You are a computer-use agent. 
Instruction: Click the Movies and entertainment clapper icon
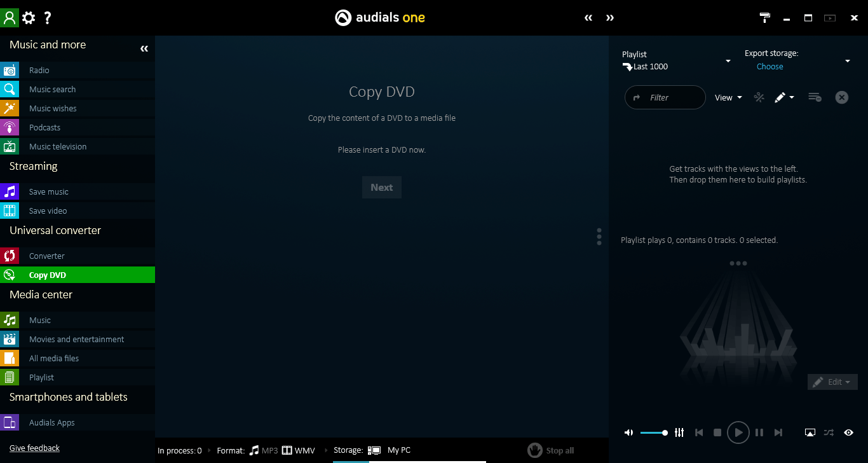click(10, 339)
